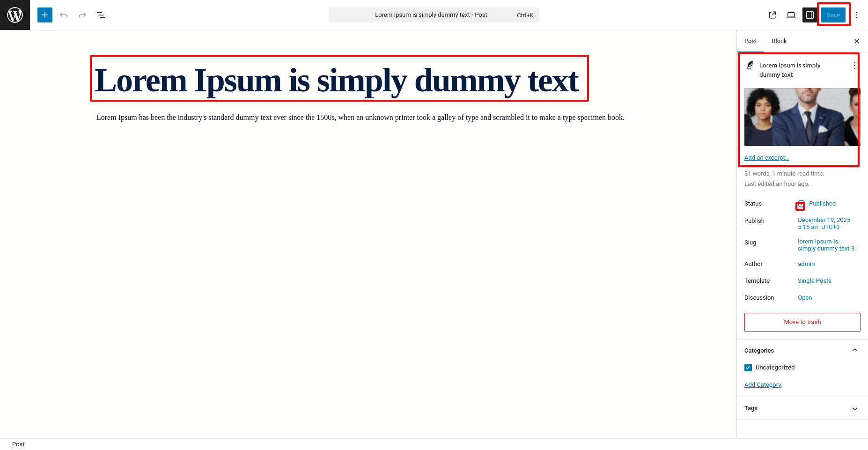Uncheck the Uncategorized category checkbox
The width and height of the screenshot is (868, 450).
[748, 368]
